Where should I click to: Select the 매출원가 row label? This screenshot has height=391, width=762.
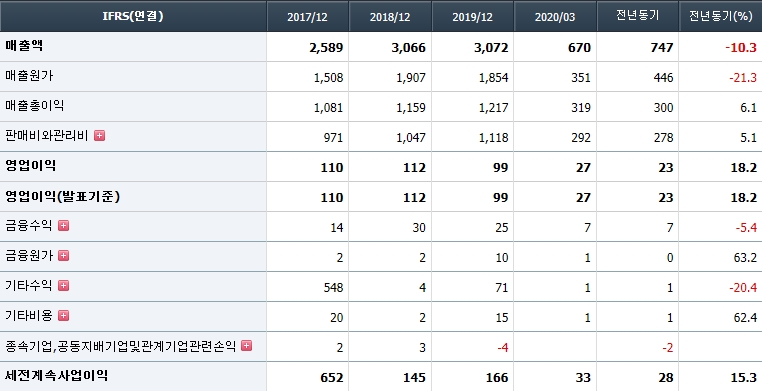point(29,76)
